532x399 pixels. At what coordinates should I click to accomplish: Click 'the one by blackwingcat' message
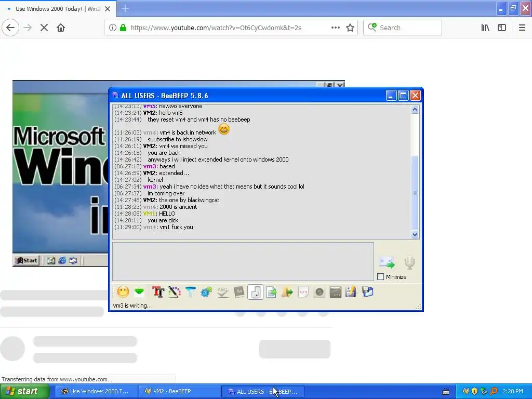pyautogui.click(x=189, y=200)
